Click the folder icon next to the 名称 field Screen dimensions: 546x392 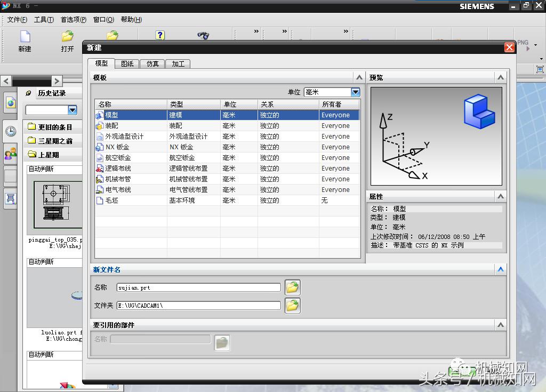click(x=292, y=287)
